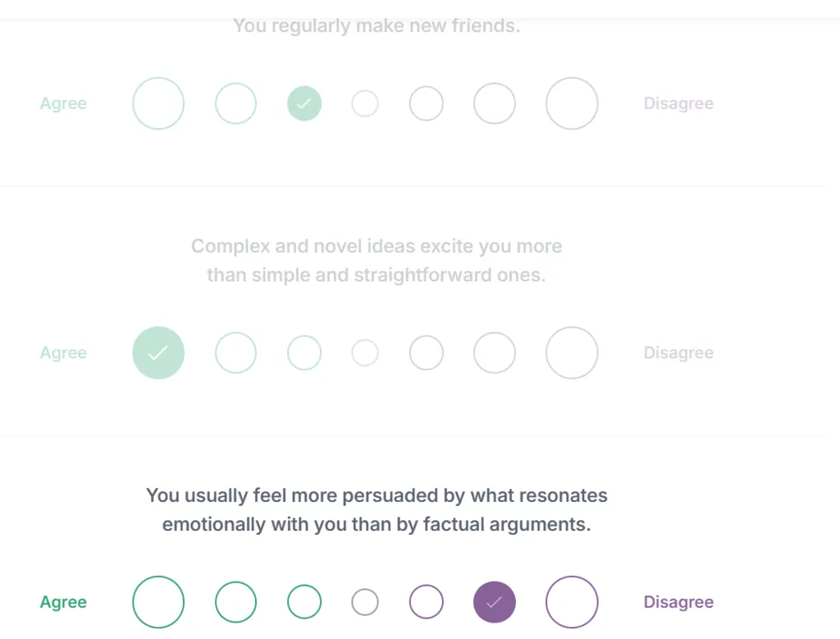Click checked purple circle for emotional persuasion question

click(495, 602)
